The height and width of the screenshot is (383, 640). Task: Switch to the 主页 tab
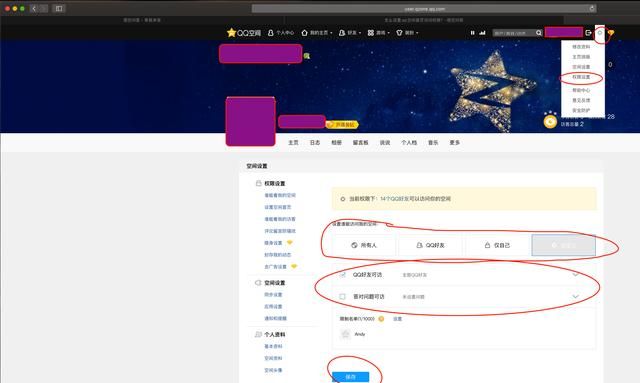click(293, 143)
